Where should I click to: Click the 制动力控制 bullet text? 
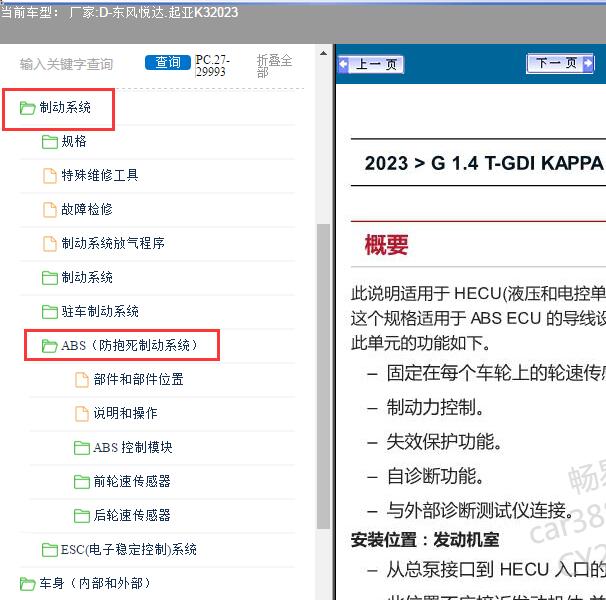[435, 407]
